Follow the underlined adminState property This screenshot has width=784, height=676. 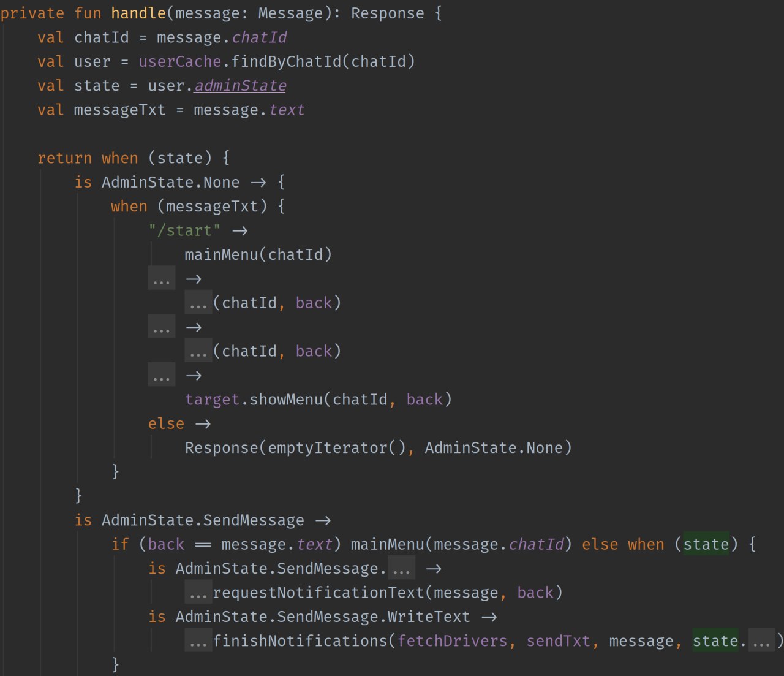pyautogui.click(x=240, y=86)
